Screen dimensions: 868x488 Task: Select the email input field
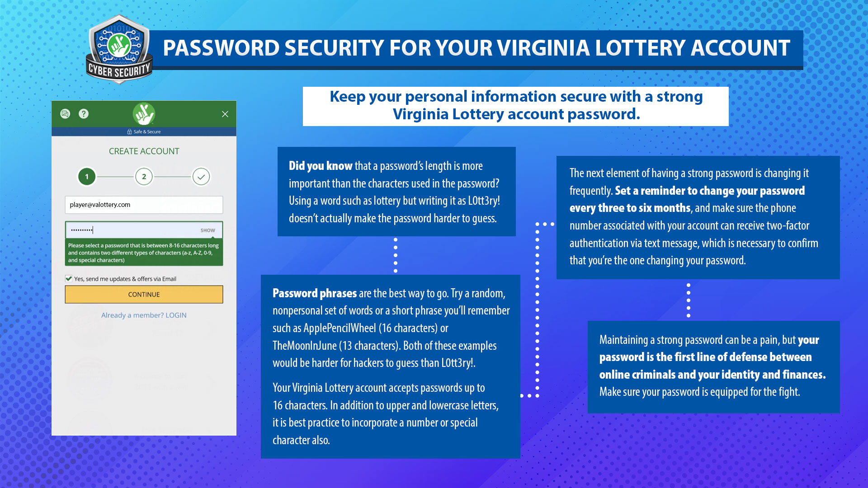tap(144, 204)
